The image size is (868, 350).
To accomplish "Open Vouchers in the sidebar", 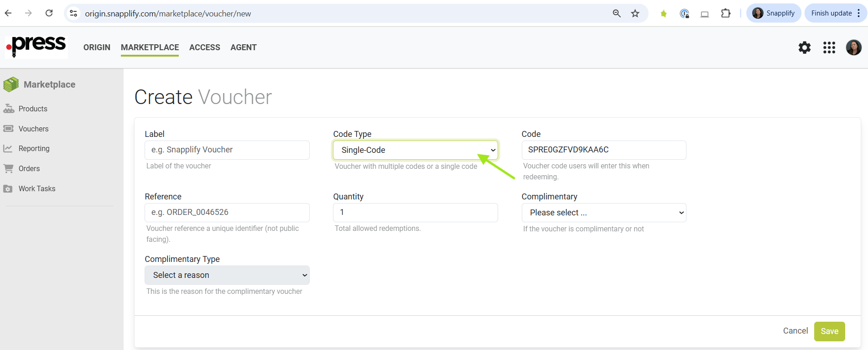I will tap(33, 129).
